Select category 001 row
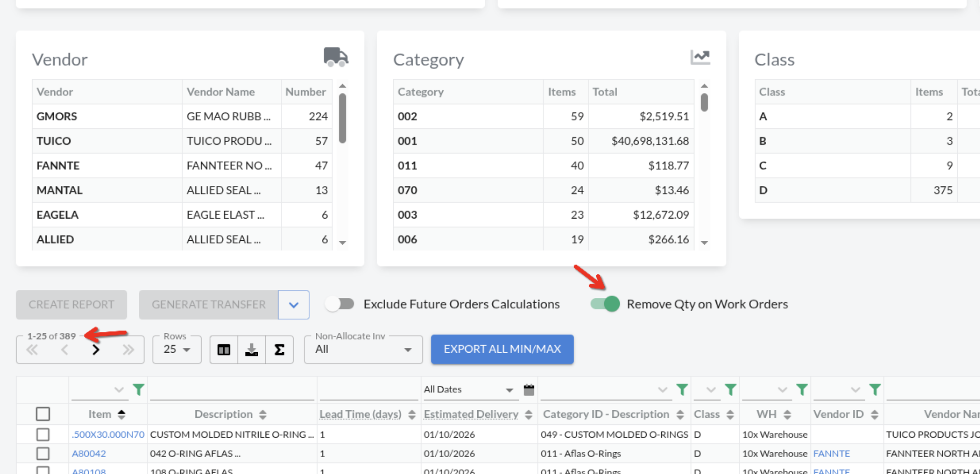Screen dimensions: 980x474 [543, 141]
